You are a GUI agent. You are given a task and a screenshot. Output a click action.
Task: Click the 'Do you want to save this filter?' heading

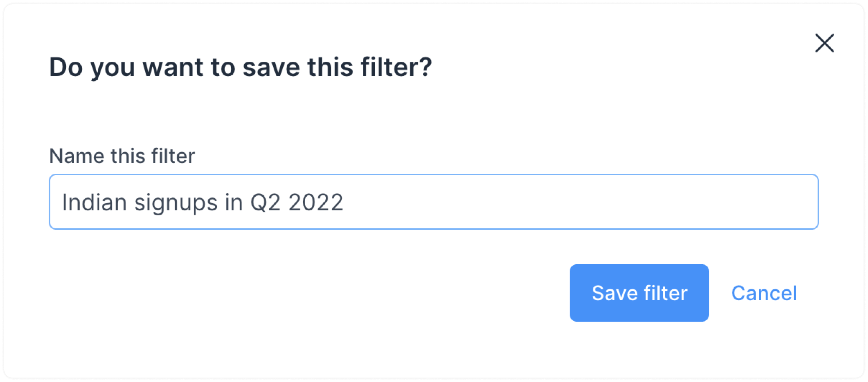(x=240, y=67)
